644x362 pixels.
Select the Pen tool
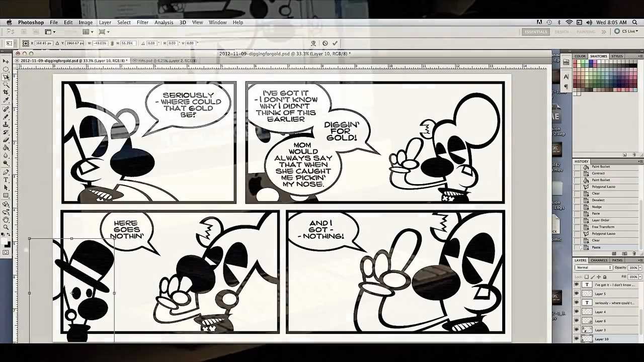pos(6,171)
